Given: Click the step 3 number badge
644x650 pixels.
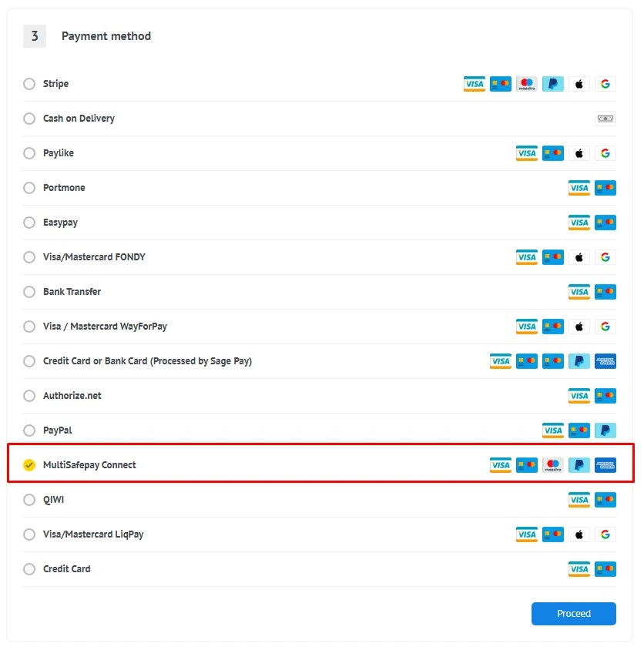Looking at the screenshot, I should [x=34, y=35].
